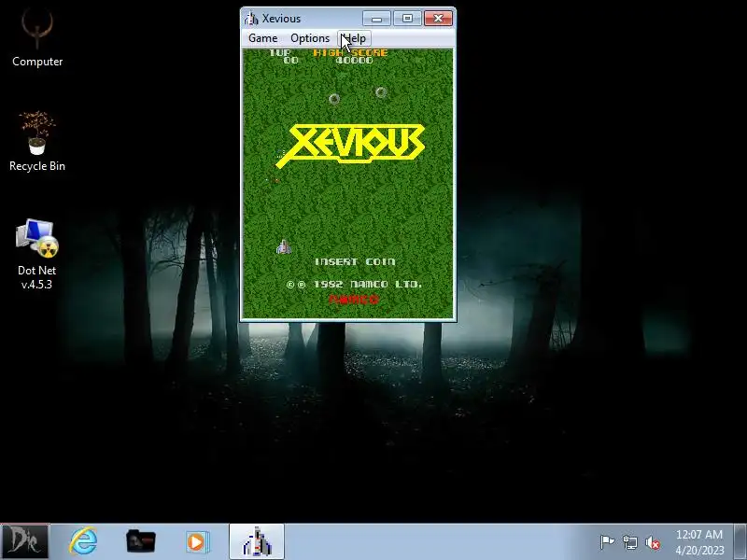Open the Game menu
Screen dimensions: 747x560
262,38
